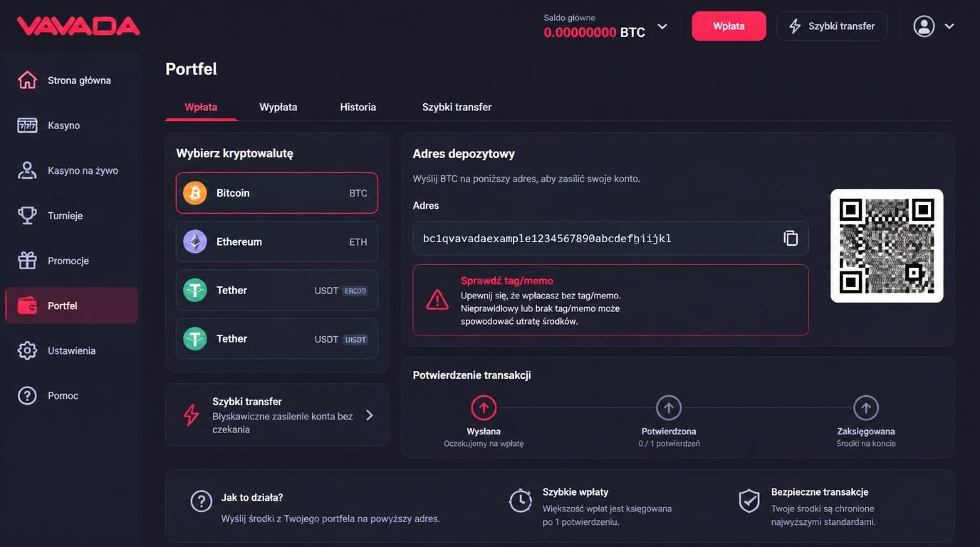Click the Zaksięgowana step arrow icon

pyautogui.click(x=866, y=408)
